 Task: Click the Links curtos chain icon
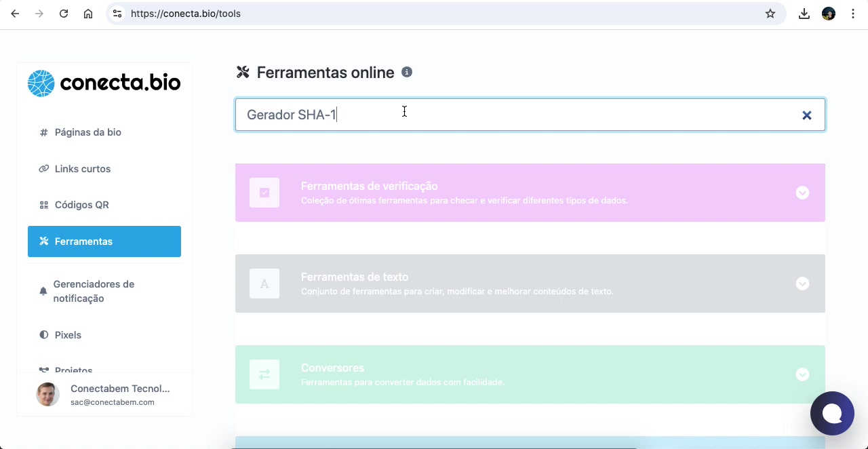tap(43, 168)
